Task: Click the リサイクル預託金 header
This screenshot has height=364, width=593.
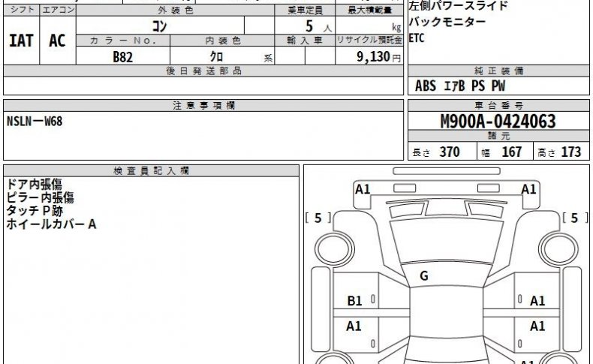Action: (x=369, y=40)
